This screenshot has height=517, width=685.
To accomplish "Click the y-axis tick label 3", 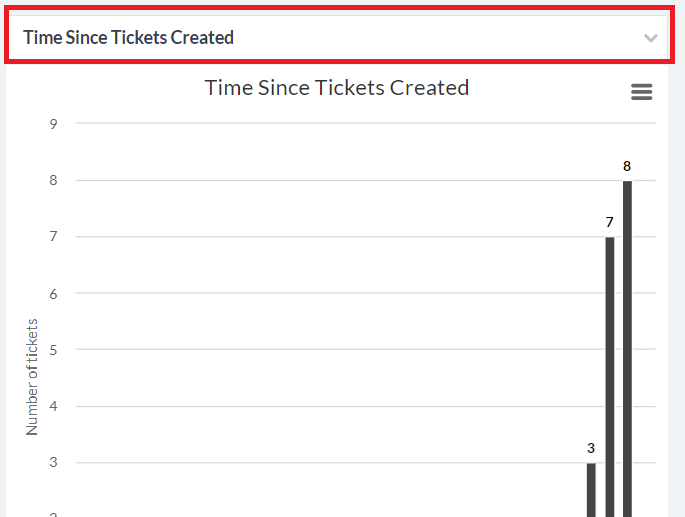I will (53, 462).
